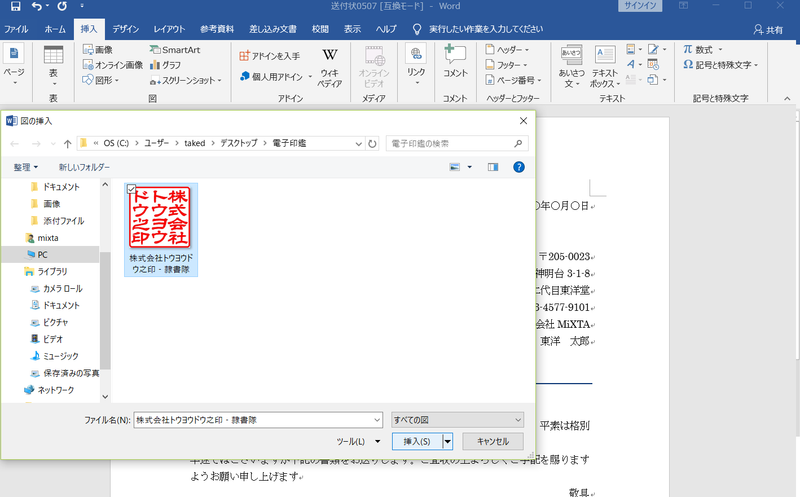Open arrow beside 挿入(S) button
The image size is (800, 497).
[447, 441]
